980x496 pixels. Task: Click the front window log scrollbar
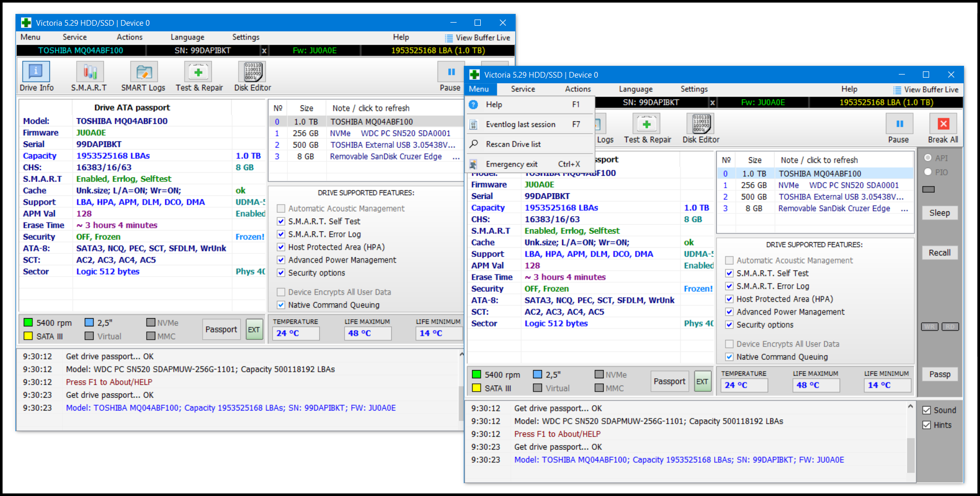pos(911,455)
